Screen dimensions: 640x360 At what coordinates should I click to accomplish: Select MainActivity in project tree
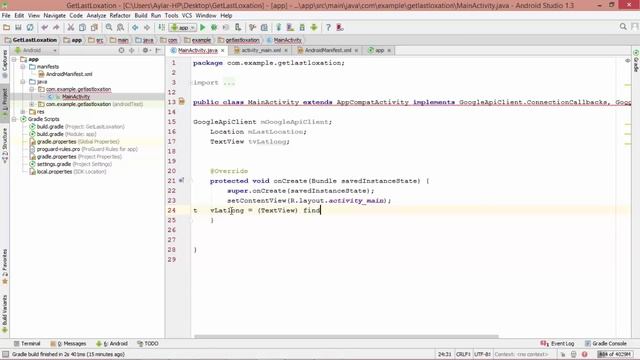coord(76,97)
